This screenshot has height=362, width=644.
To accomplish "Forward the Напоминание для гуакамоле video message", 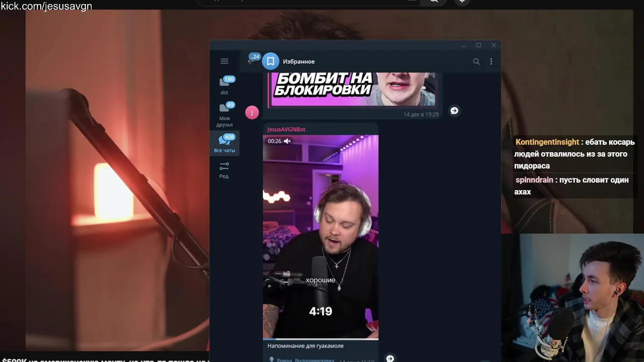I will [390, 358].
